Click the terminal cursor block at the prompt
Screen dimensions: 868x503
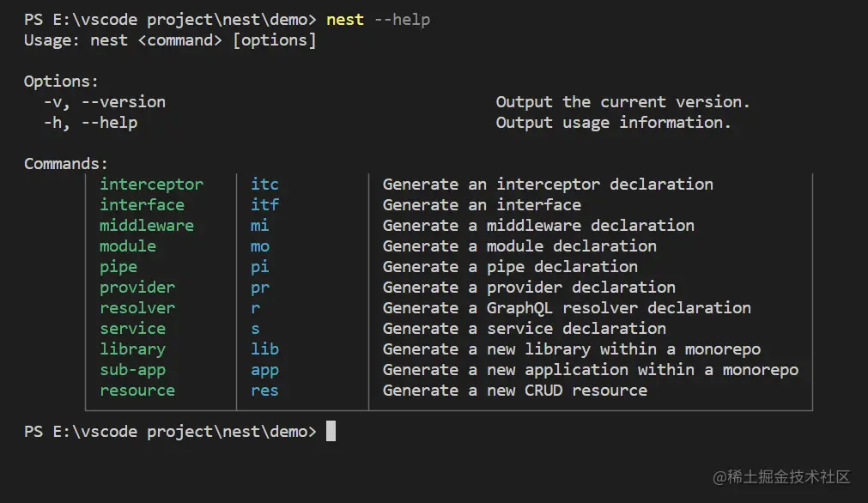(x=331, y=431)
